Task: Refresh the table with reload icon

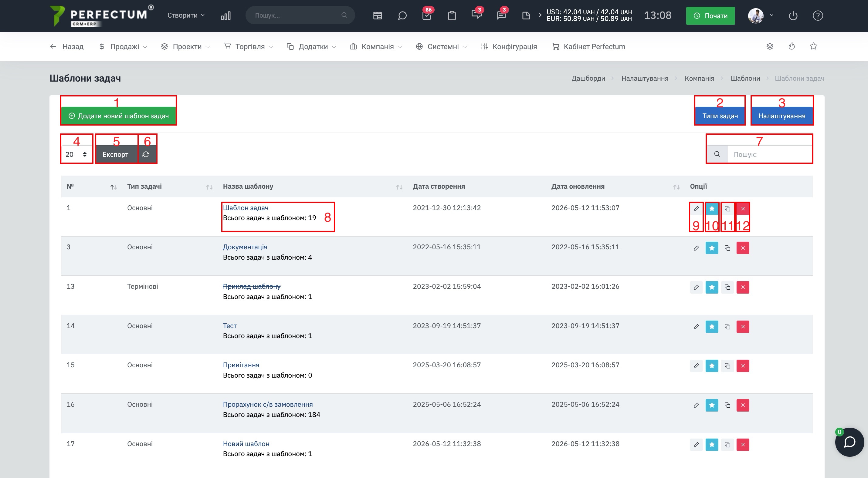Action: [146, 154]
